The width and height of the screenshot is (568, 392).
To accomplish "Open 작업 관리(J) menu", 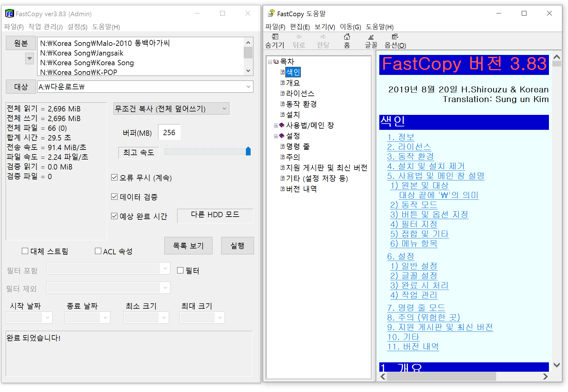I will pos(45,27).
